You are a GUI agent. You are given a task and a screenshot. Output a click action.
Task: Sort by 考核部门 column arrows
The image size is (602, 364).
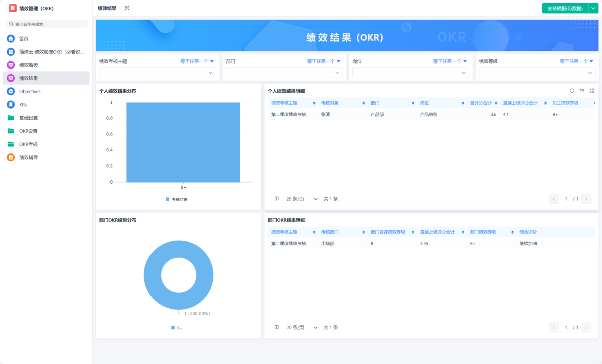(364, 232)
